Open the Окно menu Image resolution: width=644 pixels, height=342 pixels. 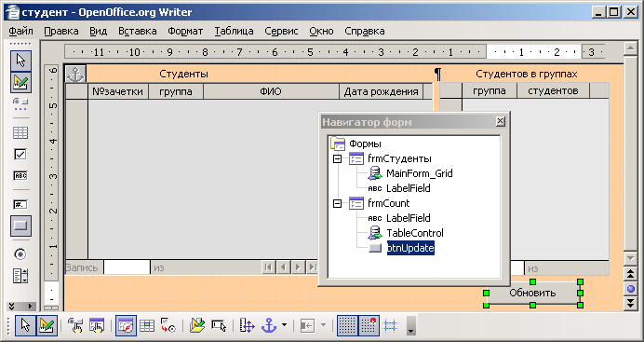point(322,32)
